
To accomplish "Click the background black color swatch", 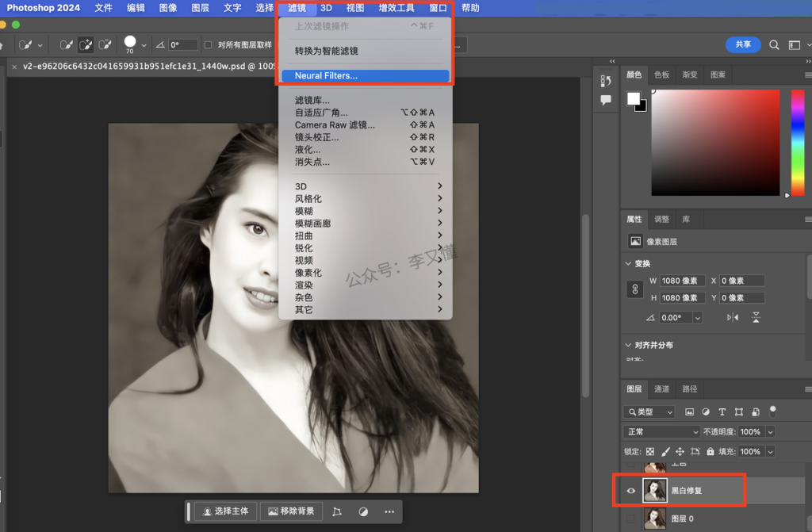I will (642, 108).
